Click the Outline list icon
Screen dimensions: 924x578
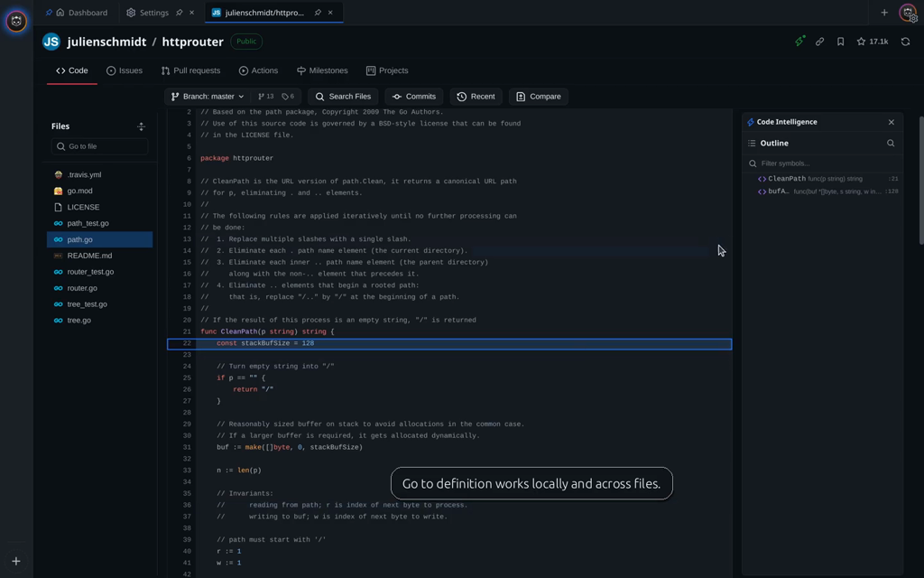(x=752, y=144)
